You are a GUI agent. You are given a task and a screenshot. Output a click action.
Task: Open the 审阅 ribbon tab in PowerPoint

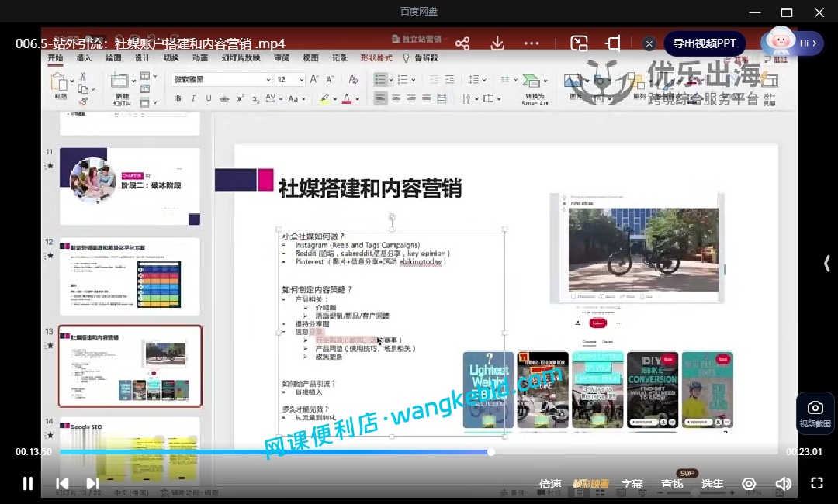(x=282, y=57)
